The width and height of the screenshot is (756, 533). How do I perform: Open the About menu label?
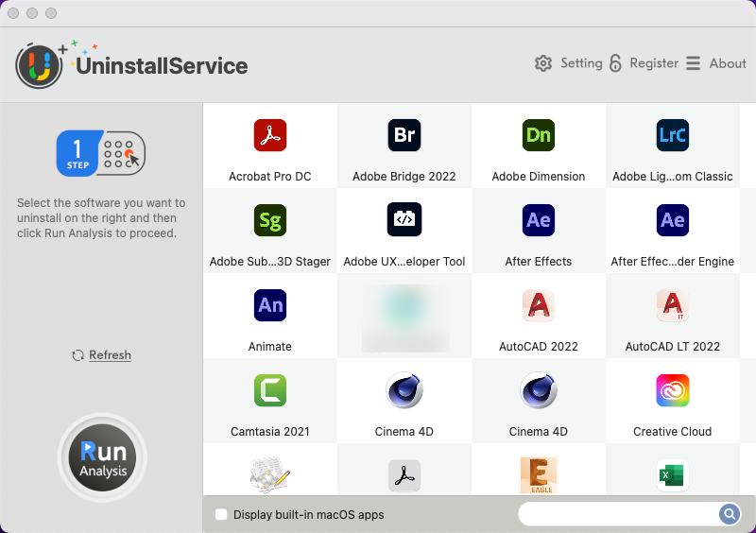pyautogui.click(x=728, y=63)
